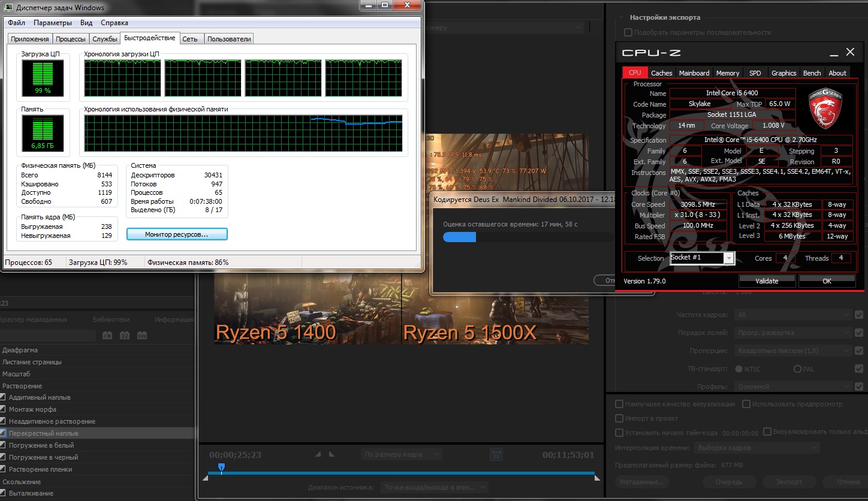Click the 00;00;25;23 current timecode

pos(235,455)
